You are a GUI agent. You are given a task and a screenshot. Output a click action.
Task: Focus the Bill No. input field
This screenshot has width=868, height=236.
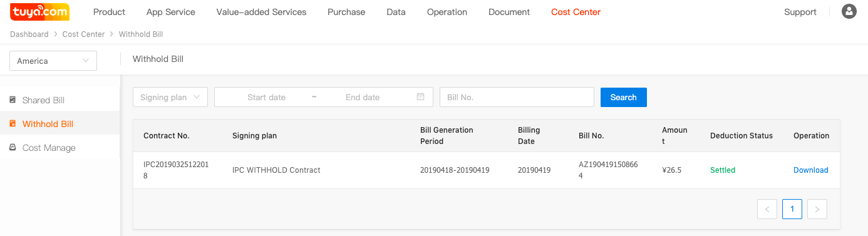[x=517, y=97]
